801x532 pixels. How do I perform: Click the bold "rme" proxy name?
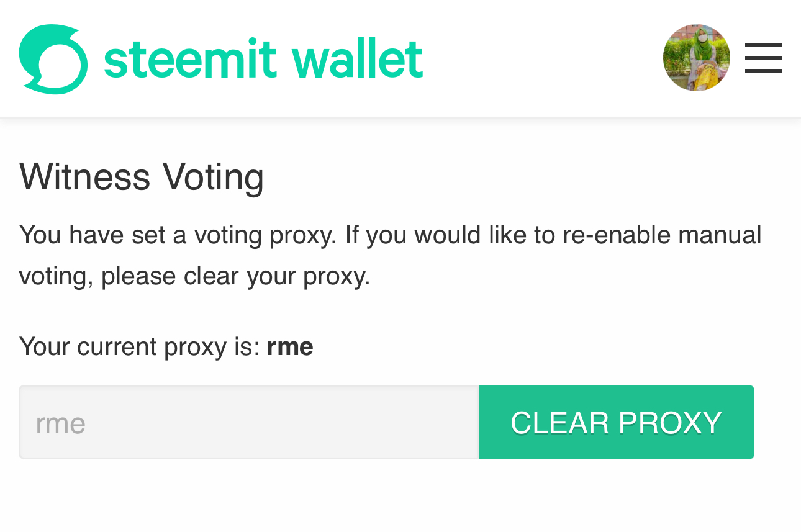290,346
